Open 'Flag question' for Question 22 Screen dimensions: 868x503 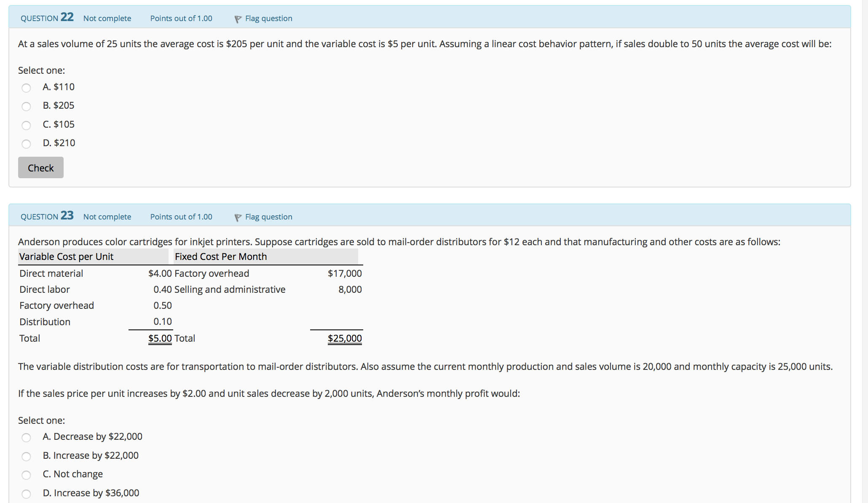[x=268, y=18]
